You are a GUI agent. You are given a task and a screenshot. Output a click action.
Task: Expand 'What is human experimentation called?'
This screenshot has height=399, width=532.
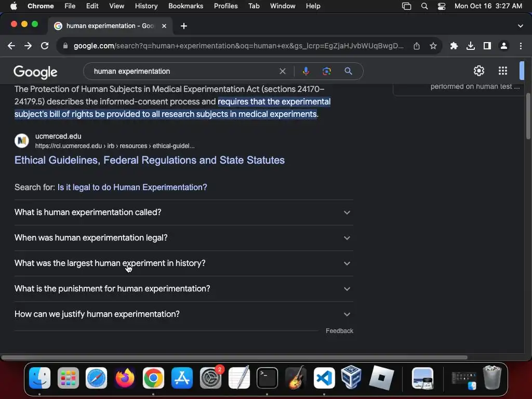(183, 212)
